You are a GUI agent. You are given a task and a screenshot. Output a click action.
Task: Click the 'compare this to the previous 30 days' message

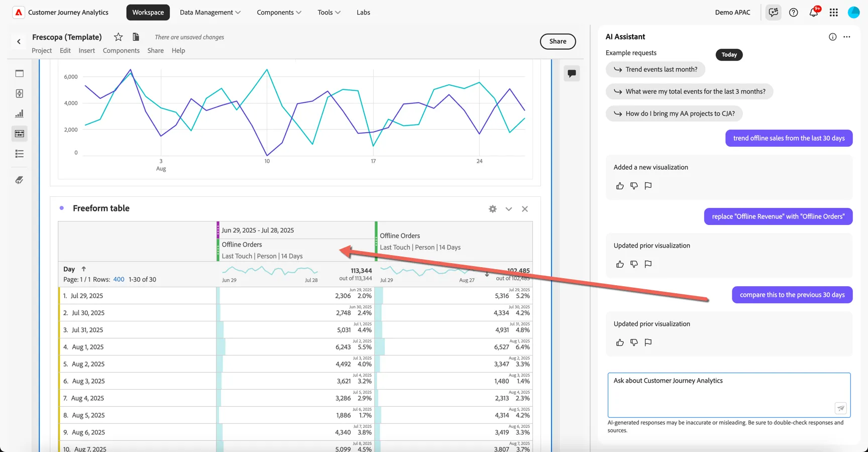[792, 295]
